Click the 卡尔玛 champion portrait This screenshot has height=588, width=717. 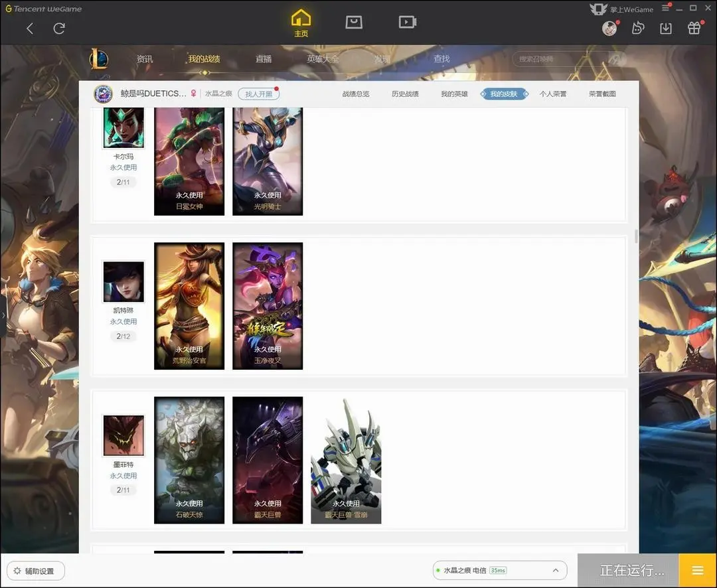point(123,127)
